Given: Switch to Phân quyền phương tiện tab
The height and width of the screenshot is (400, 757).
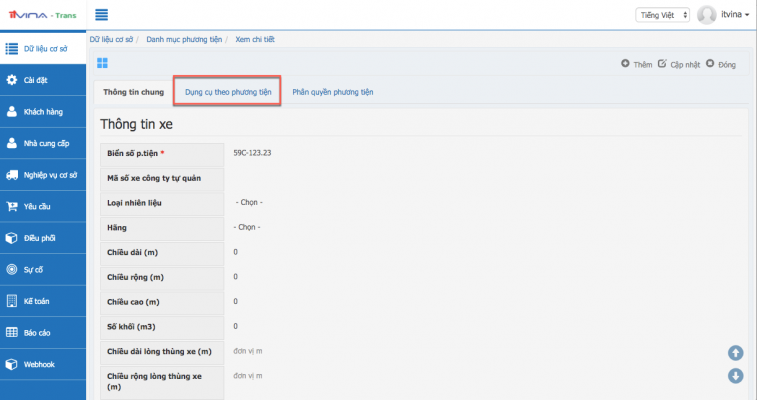Looking at the screenshot, I should (332, 92).
